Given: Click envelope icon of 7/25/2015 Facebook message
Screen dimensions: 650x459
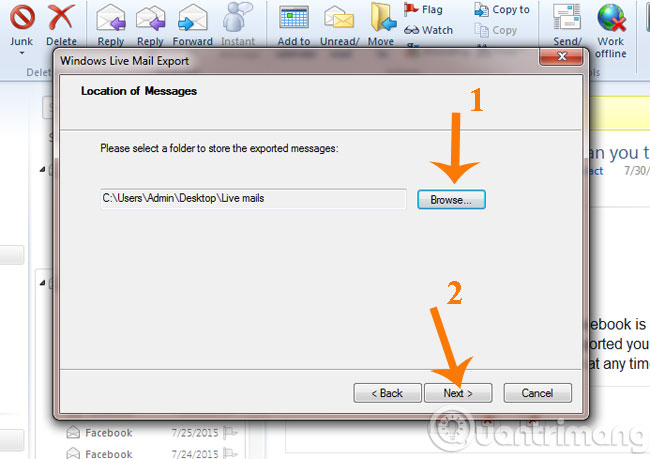Looking at the screenshot, I should pyautogui.click(x=73, y=432).
